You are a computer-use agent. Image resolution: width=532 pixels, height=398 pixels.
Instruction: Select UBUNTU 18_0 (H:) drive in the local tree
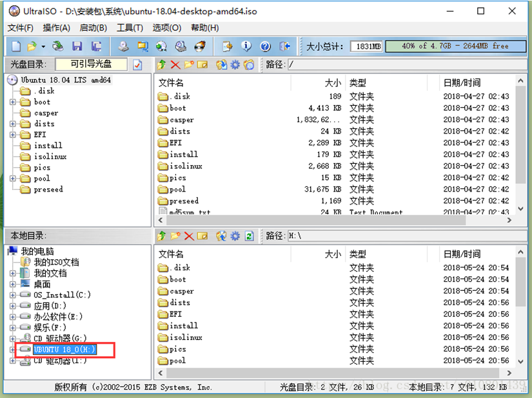64,350
